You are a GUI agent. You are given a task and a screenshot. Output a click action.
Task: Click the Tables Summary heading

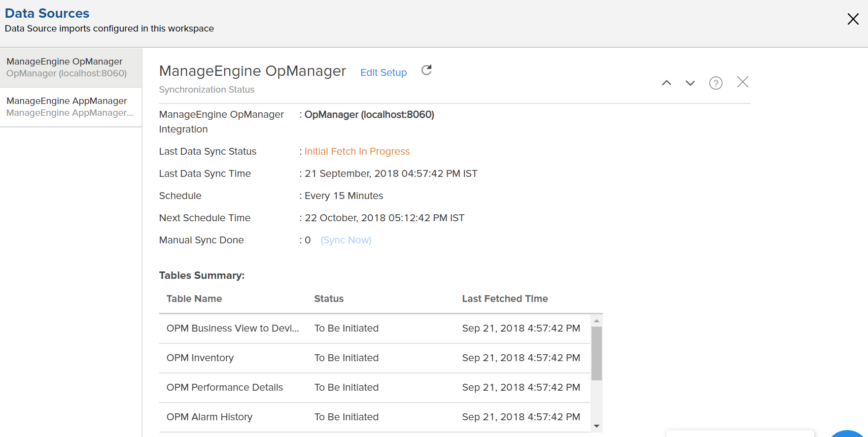point(202,275)
